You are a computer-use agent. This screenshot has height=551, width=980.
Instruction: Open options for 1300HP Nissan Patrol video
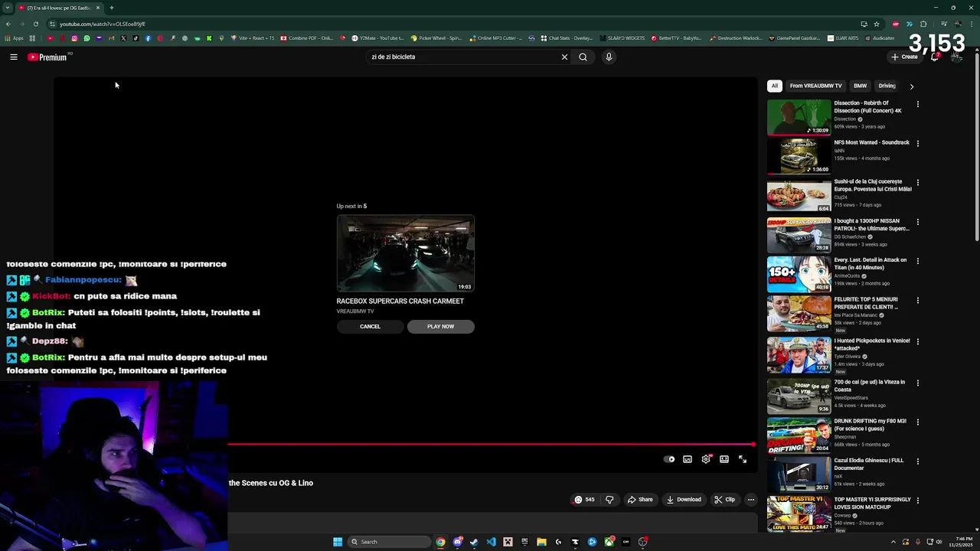coord(918,223)
